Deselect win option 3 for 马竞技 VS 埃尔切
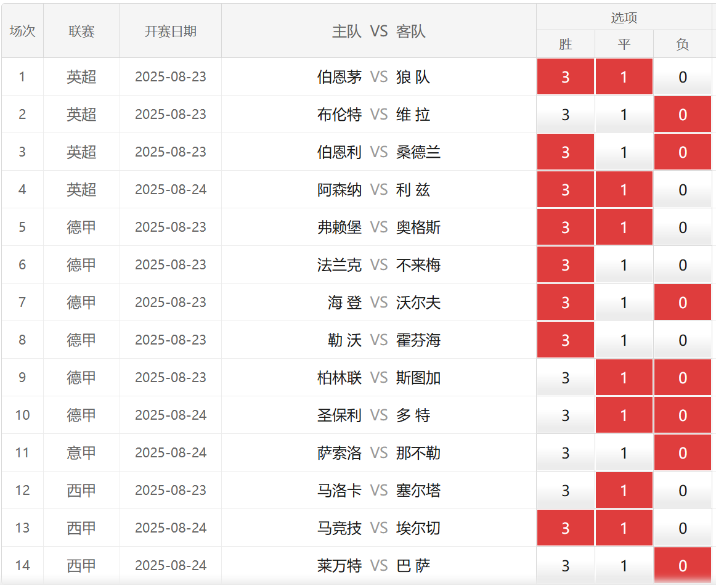The image size is (716, 588). [x=565, y=528]
